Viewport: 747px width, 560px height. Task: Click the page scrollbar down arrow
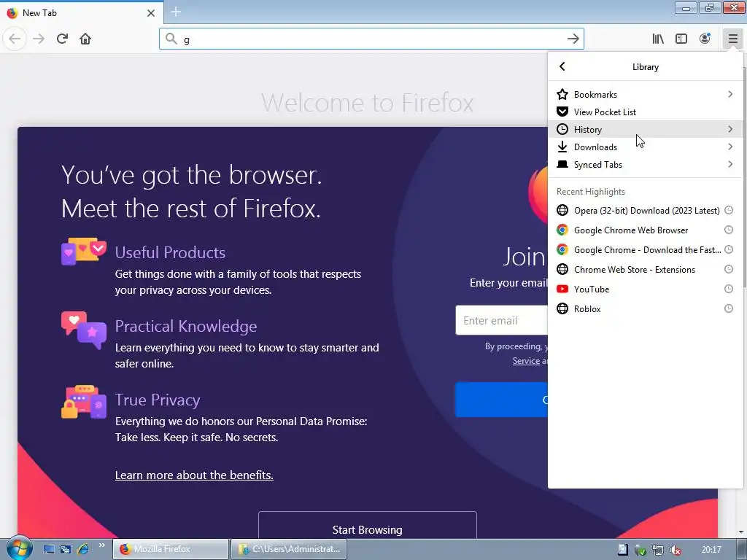[740, 532]
